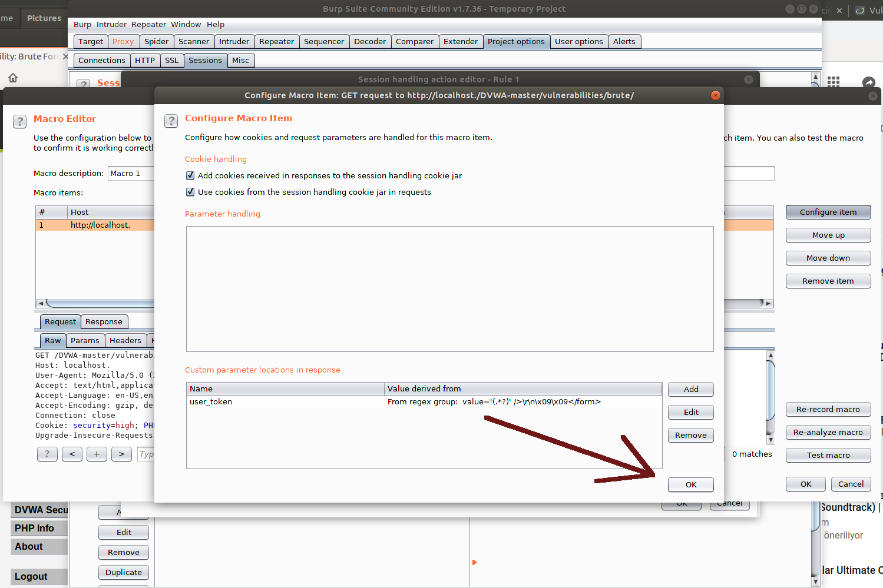Open the Window menu
Viewport: 883px width, 588px height.
186,24
